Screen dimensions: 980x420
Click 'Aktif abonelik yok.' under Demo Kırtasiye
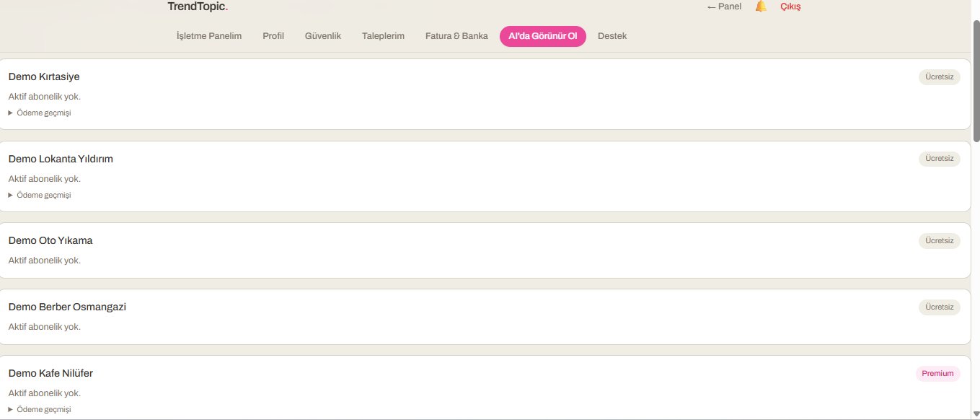tap(45, 97)
